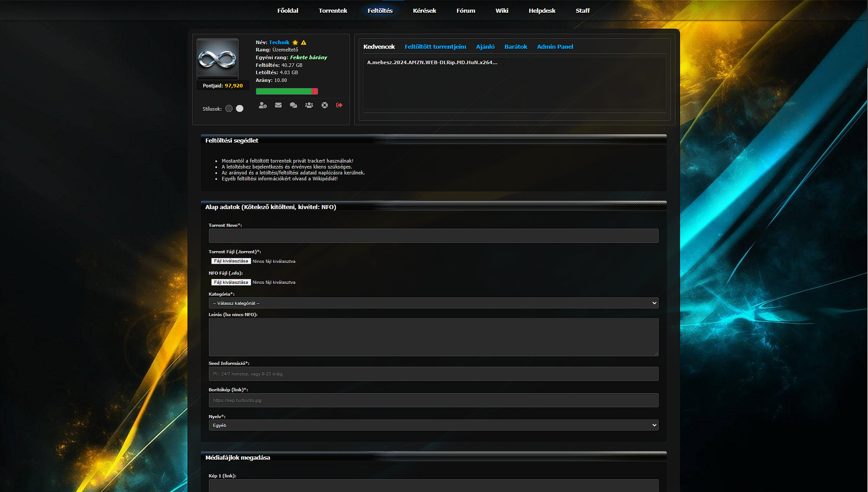Focus the Kép 1 (link) input field
The image size is (868, 492).
click(x=433, y=485)
